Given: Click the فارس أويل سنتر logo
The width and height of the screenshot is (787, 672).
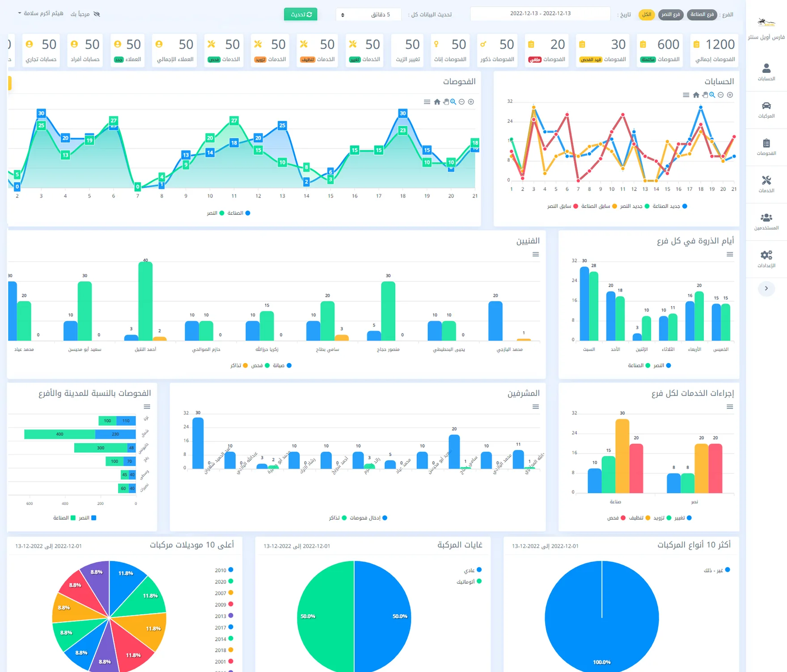Looking at the screenshot, I should pos(766,22).
